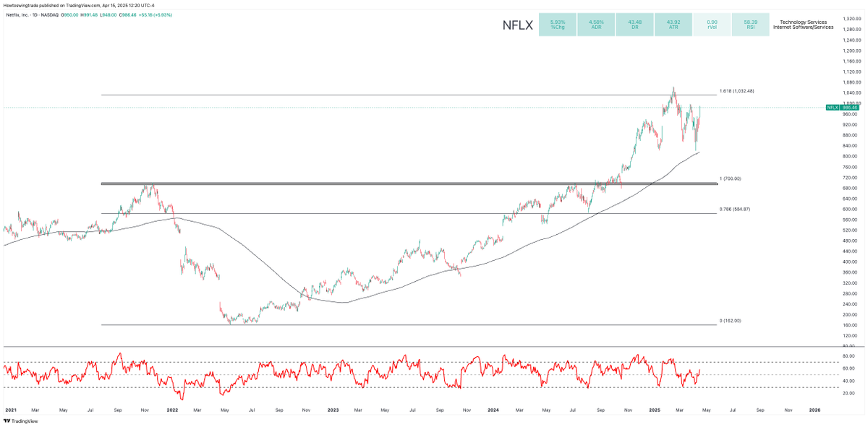Click the TradingView logo at bottom left
868x427 pixels.
coord(20,420)
